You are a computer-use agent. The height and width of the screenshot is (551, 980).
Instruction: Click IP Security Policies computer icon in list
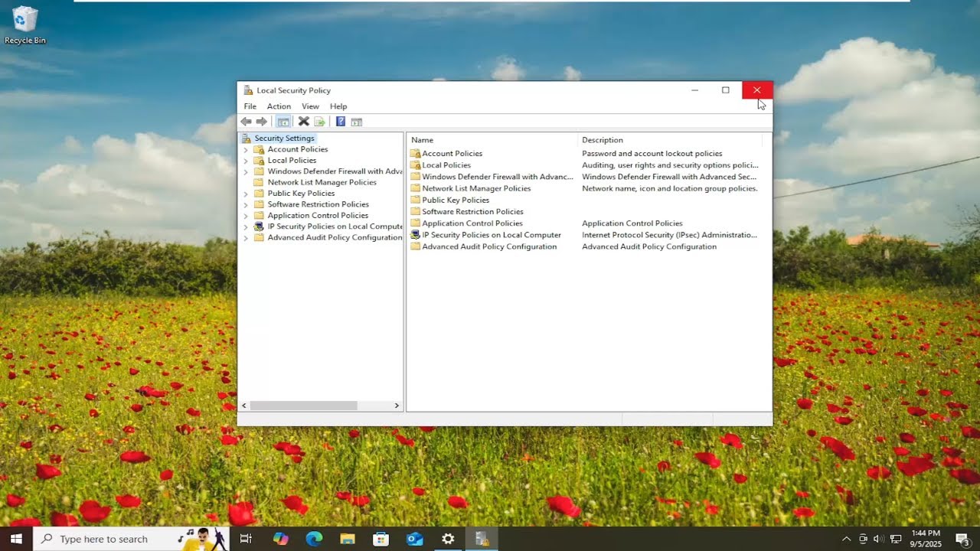click(415, 235)
